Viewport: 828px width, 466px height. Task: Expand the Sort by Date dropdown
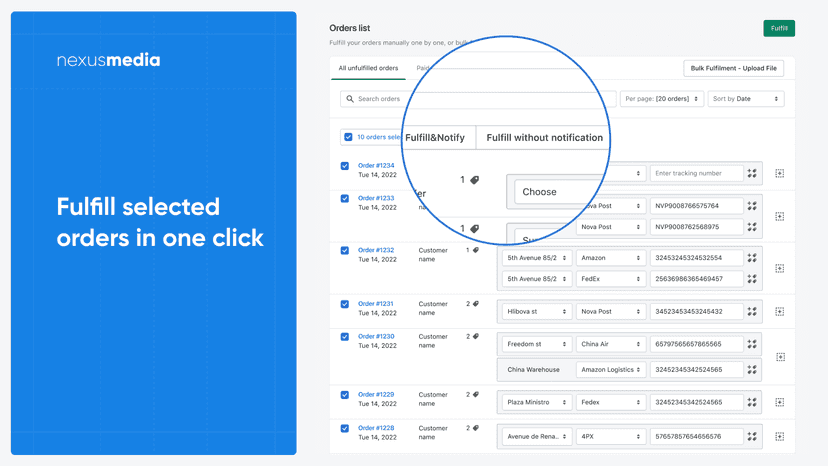click(746, 99)
